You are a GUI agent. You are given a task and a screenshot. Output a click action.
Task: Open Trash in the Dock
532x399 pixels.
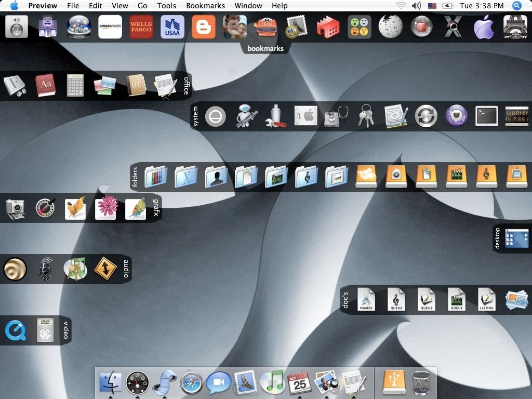pos(421,383)
